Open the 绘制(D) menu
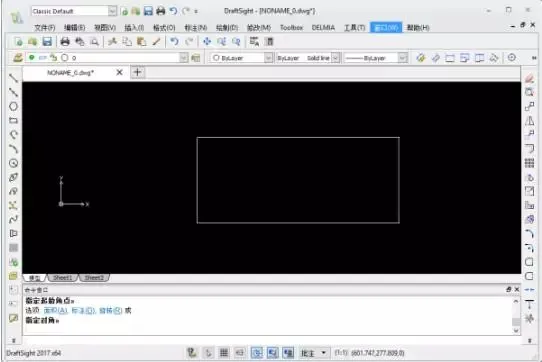The height and width of the screenshot is (362, 542). pyautogui.click(x=227, y=27)
